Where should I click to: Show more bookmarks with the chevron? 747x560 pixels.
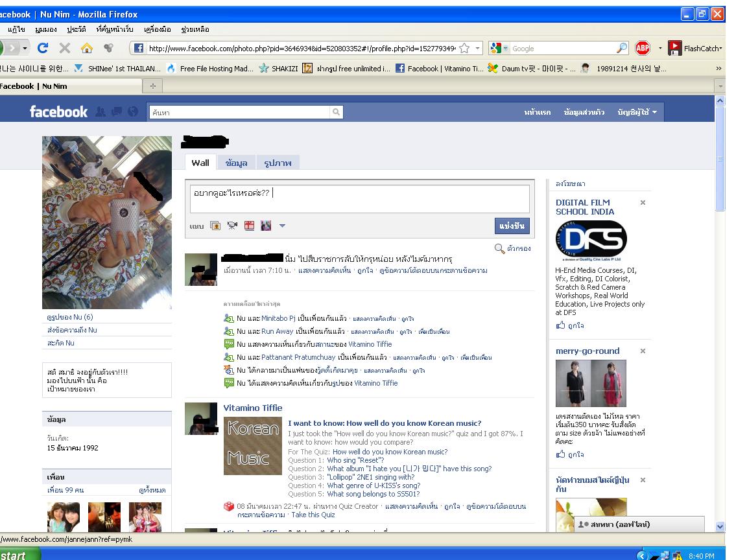[x=718, y=69]
